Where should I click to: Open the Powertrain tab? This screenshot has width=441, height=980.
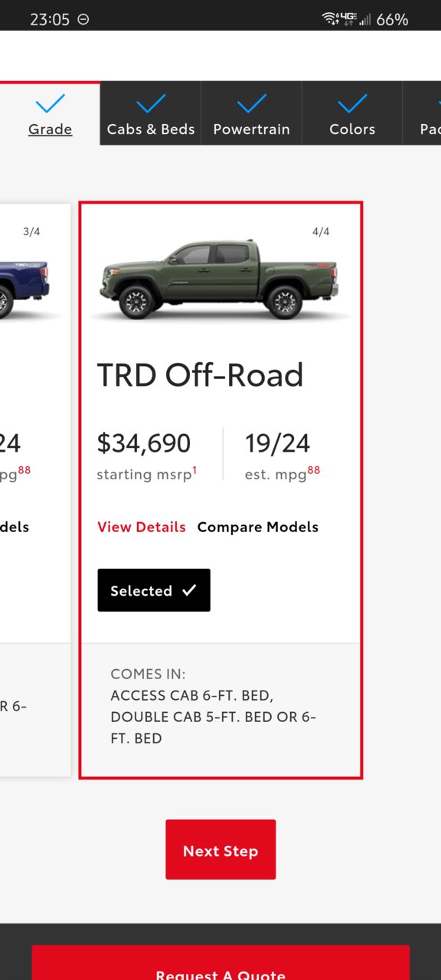[251, 113]
